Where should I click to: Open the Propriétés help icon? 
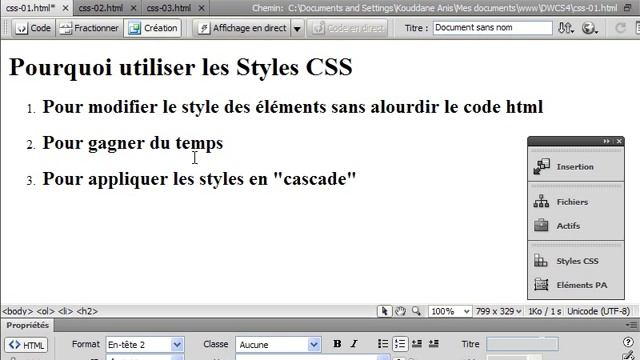[x=628, y=342]
